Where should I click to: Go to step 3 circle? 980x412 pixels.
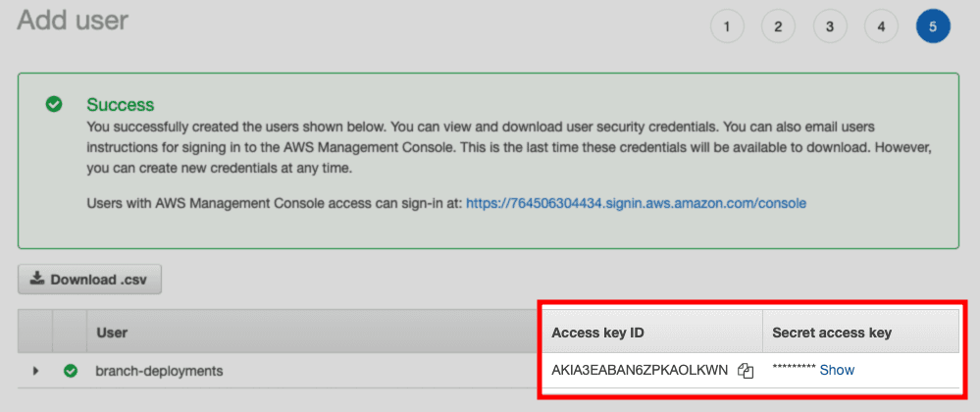830,26
